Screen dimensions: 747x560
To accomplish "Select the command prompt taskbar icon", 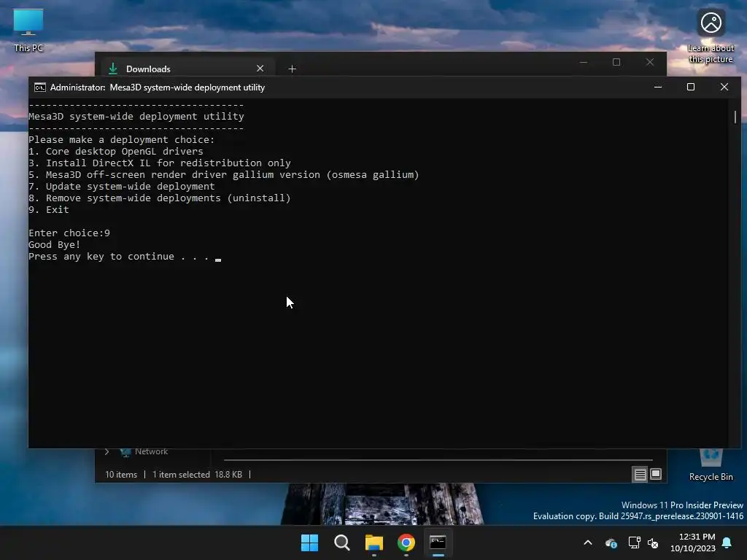I will 438,542.
